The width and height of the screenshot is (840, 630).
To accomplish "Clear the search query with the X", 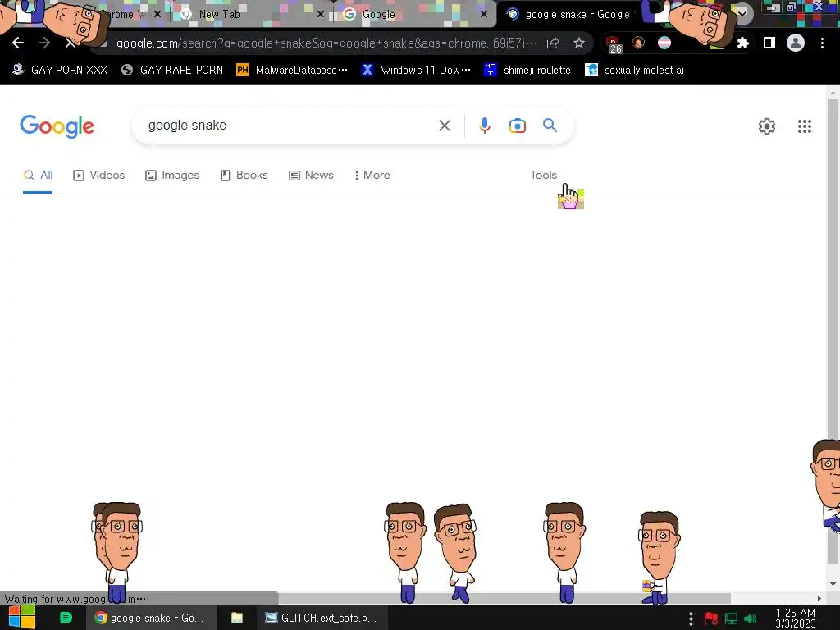I will click(x=444, y=126).
